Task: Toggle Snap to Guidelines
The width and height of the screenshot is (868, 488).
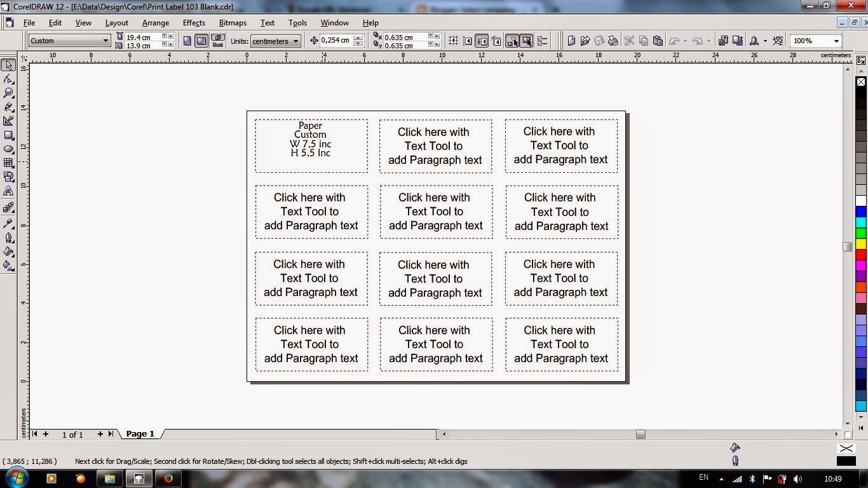Action: (468, 40)
